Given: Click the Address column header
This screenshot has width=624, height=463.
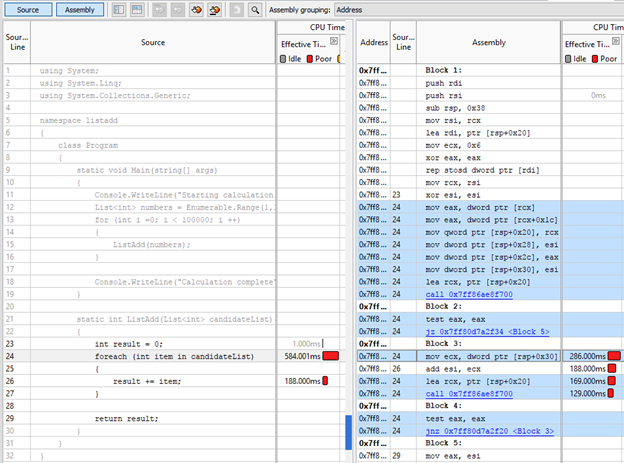Looking at the screenshot, I should click(x=374, y=43).
